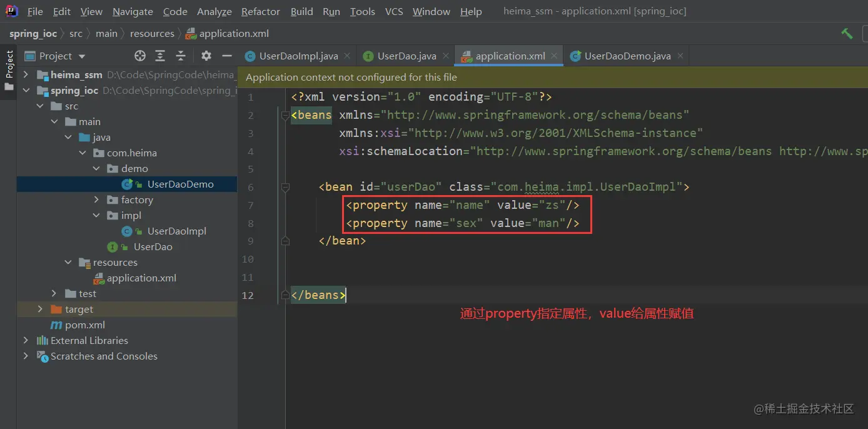Click the closing </beans> tag in editor
Viewport: 868px width, 429px height.
click(318, 295)
